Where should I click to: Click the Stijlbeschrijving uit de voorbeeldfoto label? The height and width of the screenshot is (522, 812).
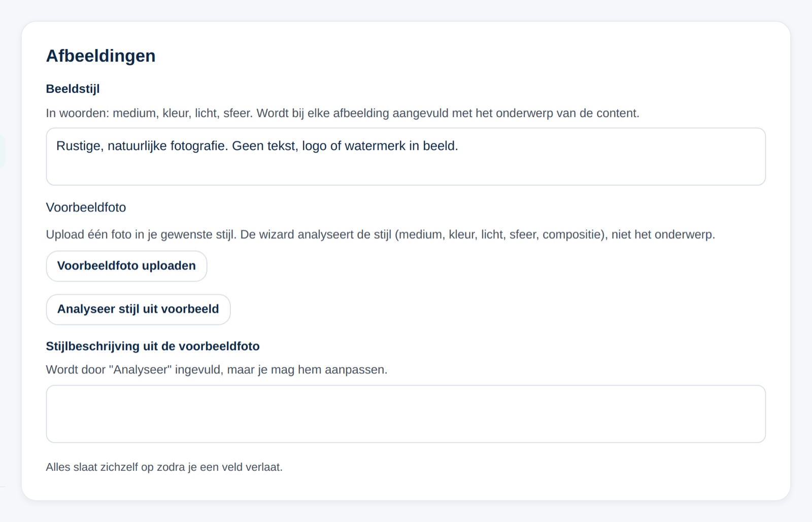tap(153, 346)
